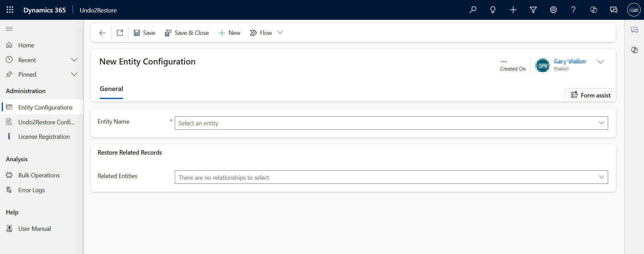This screenshot has width=644, height=254.
Task: Click the advanced find filter icon
Action: pos(533,10)
